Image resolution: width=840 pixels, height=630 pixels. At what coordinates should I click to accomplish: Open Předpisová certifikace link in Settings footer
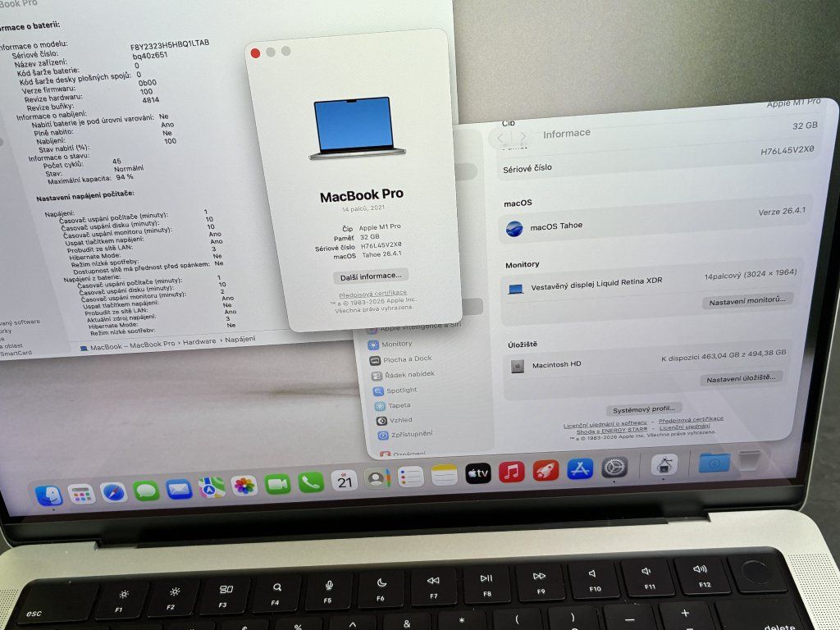691,420
